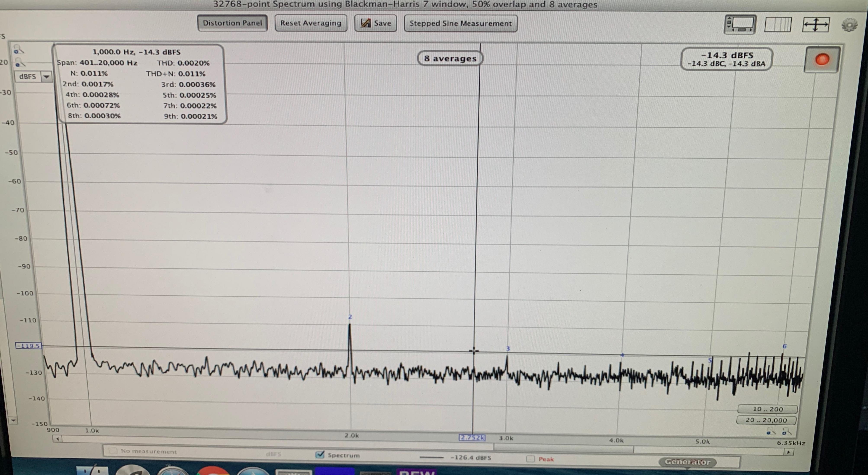Click the 2.752k cursor frequency label
The height and width of the screenshot is (475, 868).
472,438
